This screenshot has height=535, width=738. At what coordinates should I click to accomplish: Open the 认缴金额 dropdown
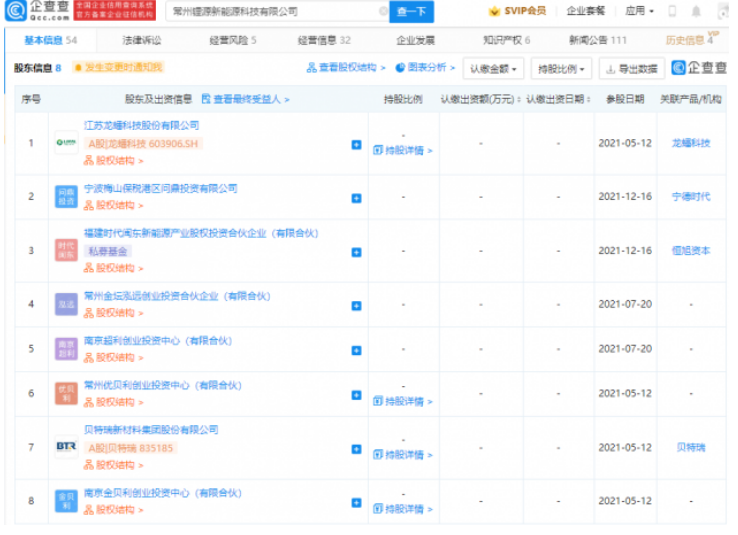493,69
